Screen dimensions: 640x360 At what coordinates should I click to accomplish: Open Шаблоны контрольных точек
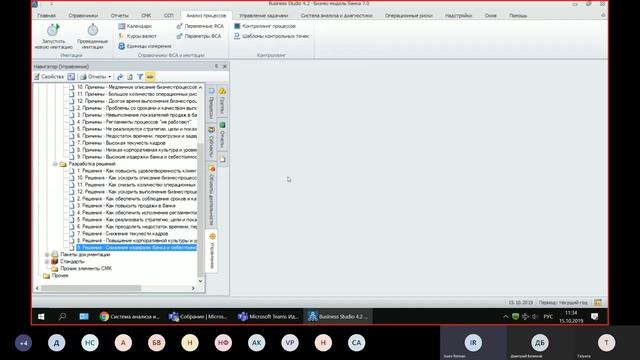[x=271, y=36]
